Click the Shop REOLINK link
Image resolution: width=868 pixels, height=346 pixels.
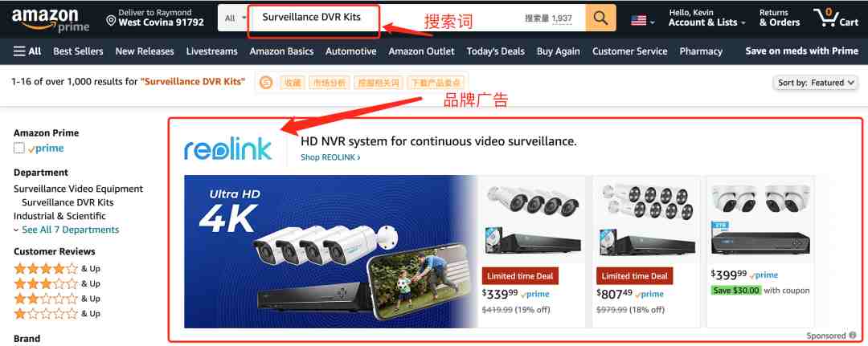pyautogui.click(x=330, y=157)
